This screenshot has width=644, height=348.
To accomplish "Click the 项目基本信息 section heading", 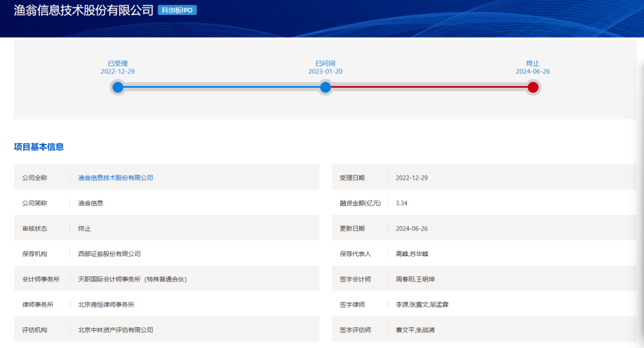I will 39,147.
